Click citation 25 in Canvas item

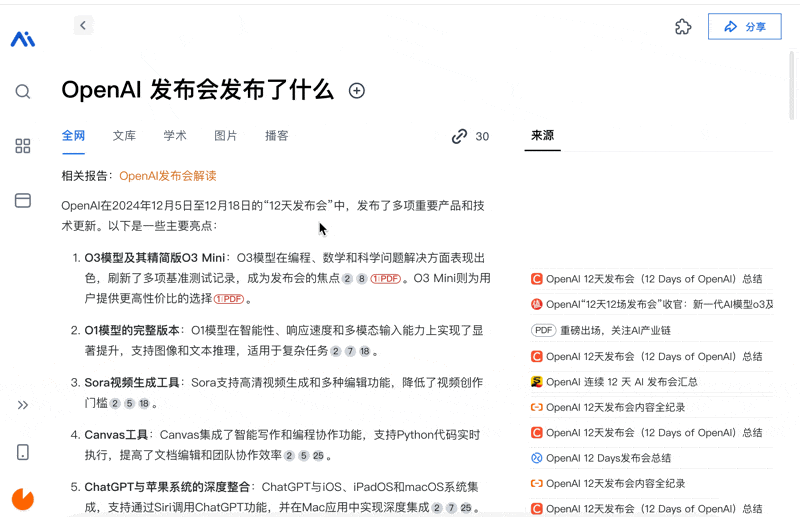(x=318, y=456)
